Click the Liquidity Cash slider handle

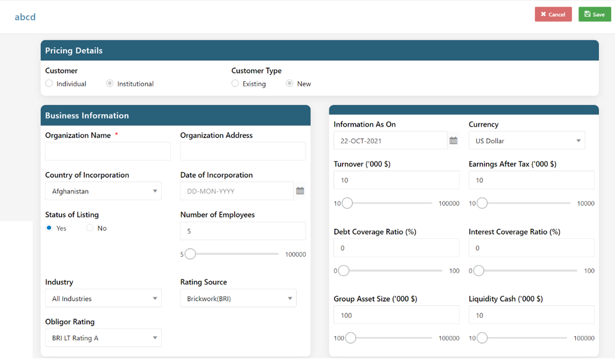coord(482,338)
